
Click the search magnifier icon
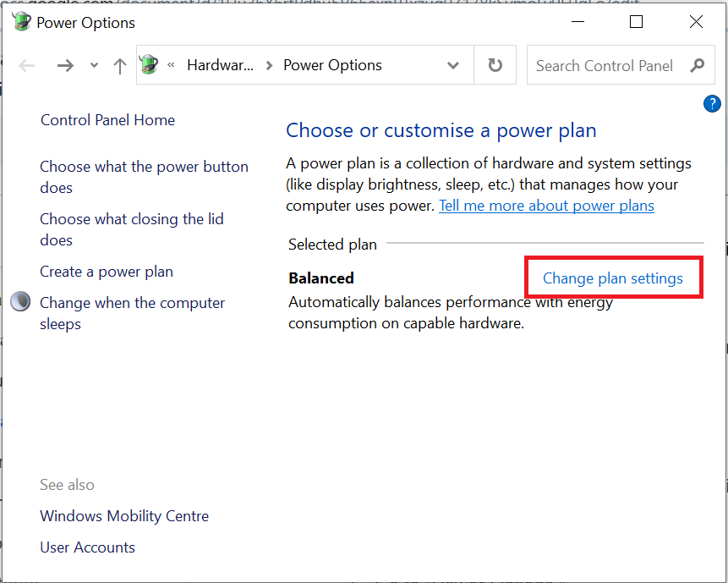(697, 66)
